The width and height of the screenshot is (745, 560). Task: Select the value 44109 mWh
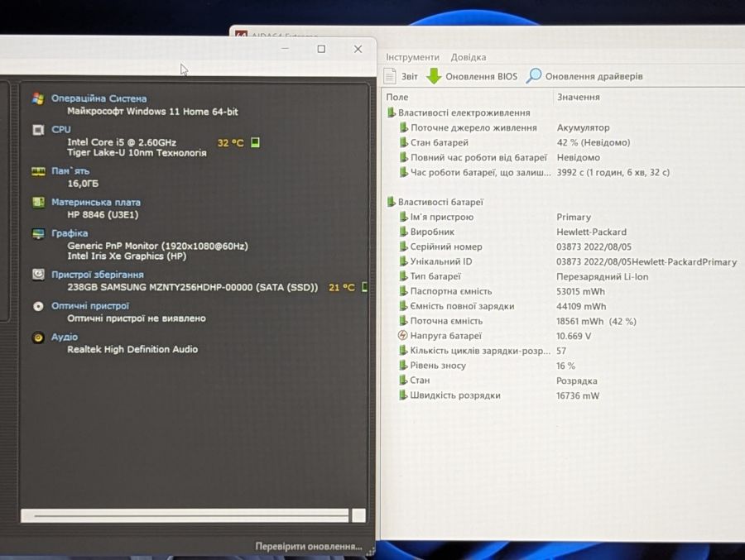tap(580, 306)
